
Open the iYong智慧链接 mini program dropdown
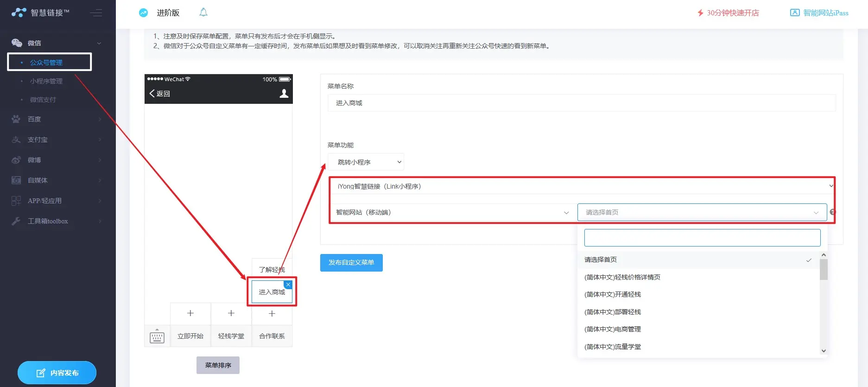(582, 186)
